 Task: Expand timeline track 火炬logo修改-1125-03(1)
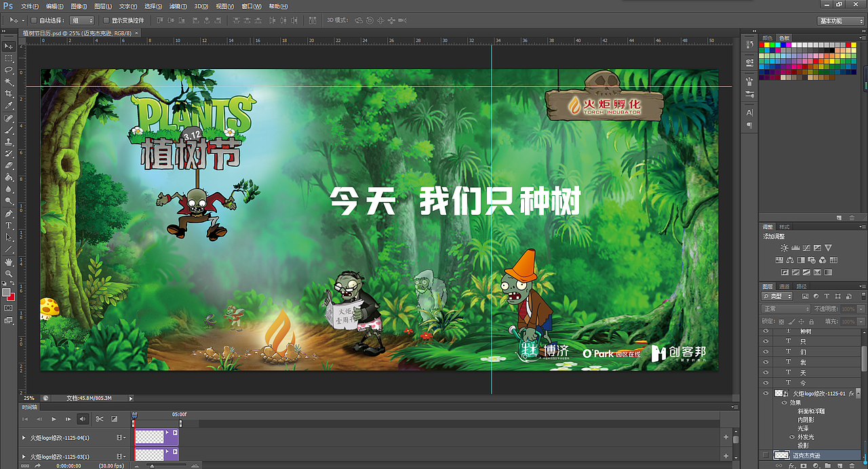click(24, 457)
